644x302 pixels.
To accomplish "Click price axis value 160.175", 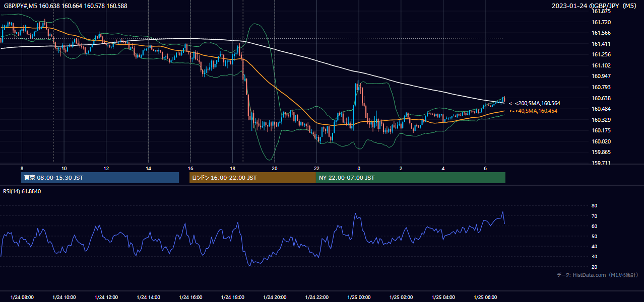I will [601, 130].
